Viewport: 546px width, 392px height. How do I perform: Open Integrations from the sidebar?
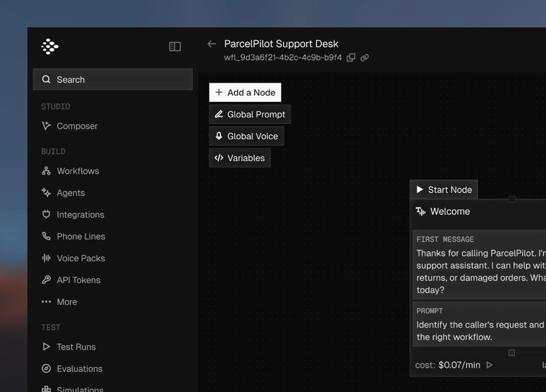pyautogui.click(x=73, y=214)
